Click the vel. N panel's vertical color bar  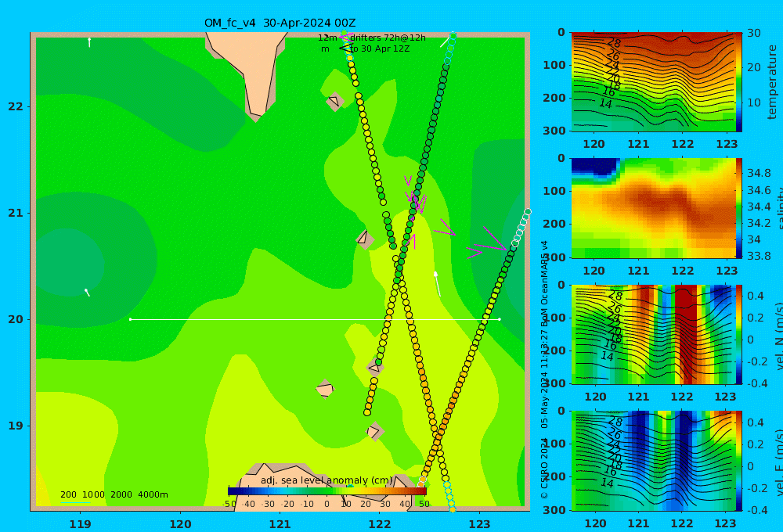tap(739, 334)
